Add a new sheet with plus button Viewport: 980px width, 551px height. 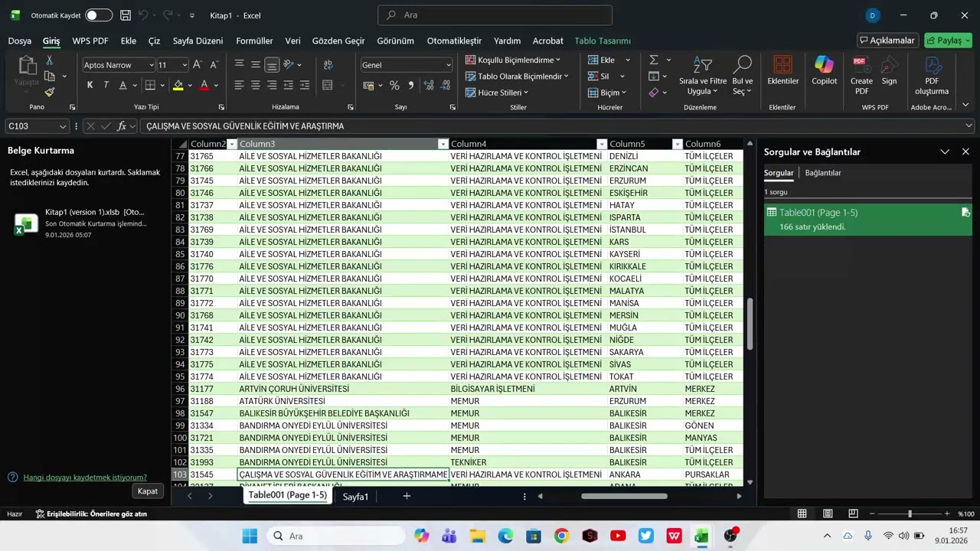pyautogui.click(x=407, y=496)
